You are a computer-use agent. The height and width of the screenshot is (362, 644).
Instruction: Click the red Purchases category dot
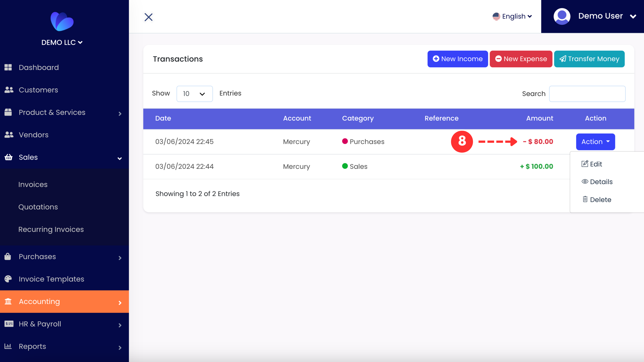click(345, 141)
